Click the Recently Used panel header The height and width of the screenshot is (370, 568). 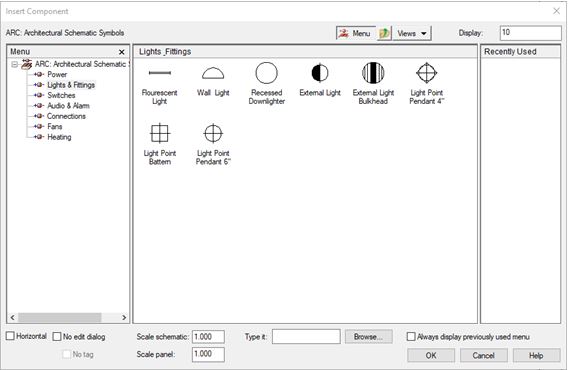(520, 52)
